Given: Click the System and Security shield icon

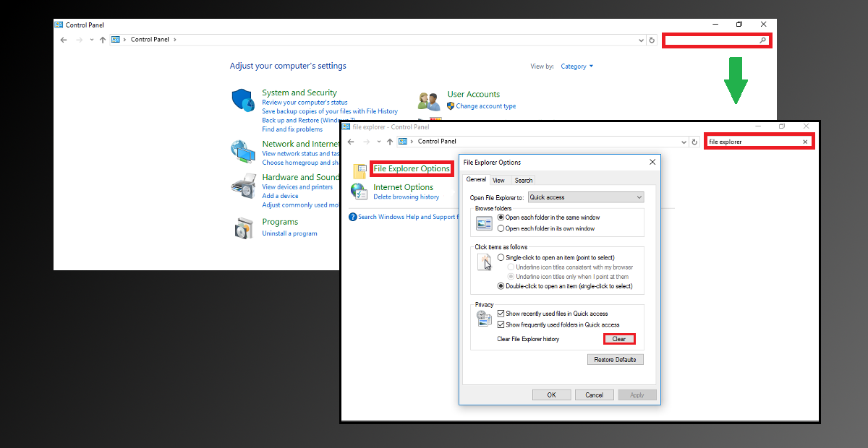Looking at the screenshot, I should 243,100.
